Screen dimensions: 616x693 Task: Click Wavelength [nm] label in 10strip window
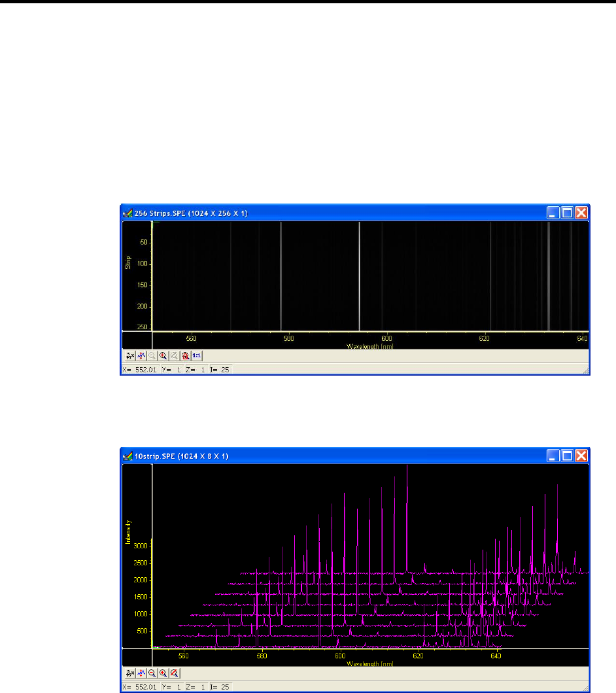(x=370, y=664)
